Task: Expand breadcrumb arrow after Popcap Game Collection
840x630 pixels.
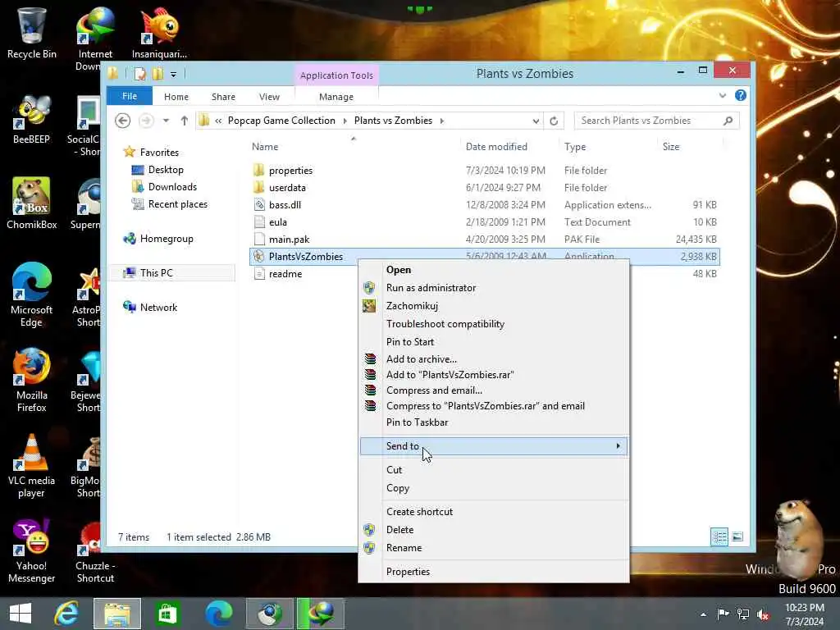Action: [345, 121]
